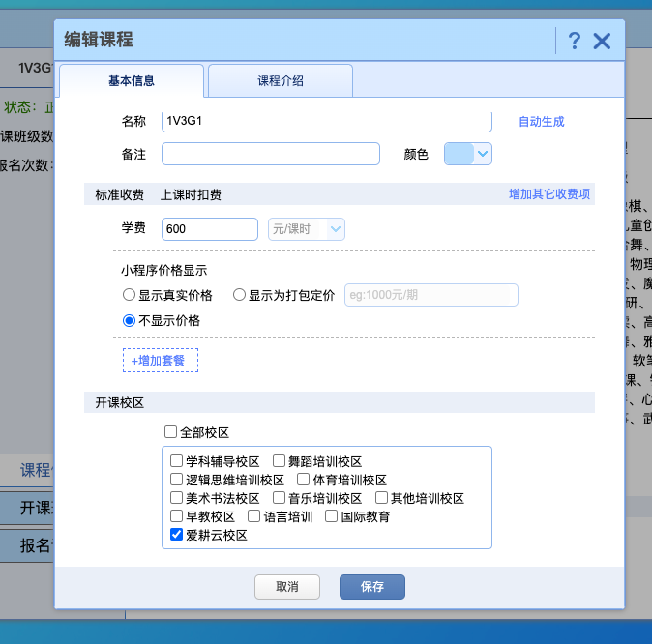Click the 取消 button

(x=287, y=587)
